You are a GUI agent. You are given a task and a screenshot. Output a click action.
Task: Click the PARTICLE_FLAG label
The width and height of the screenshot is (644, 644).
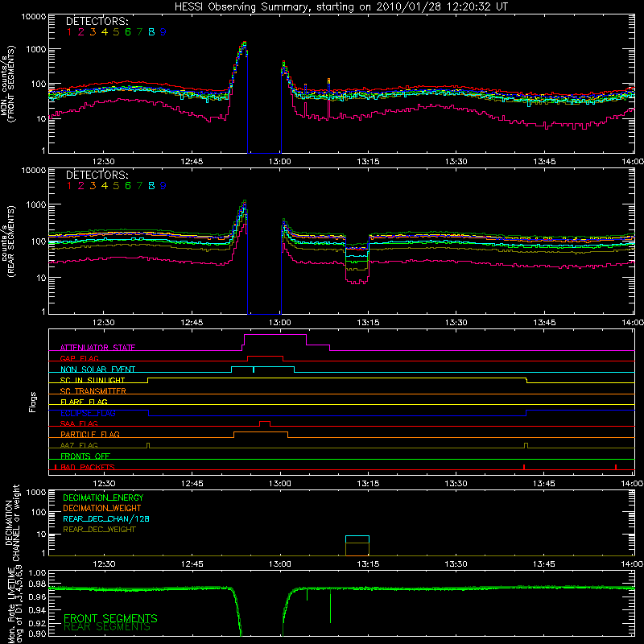90,434
